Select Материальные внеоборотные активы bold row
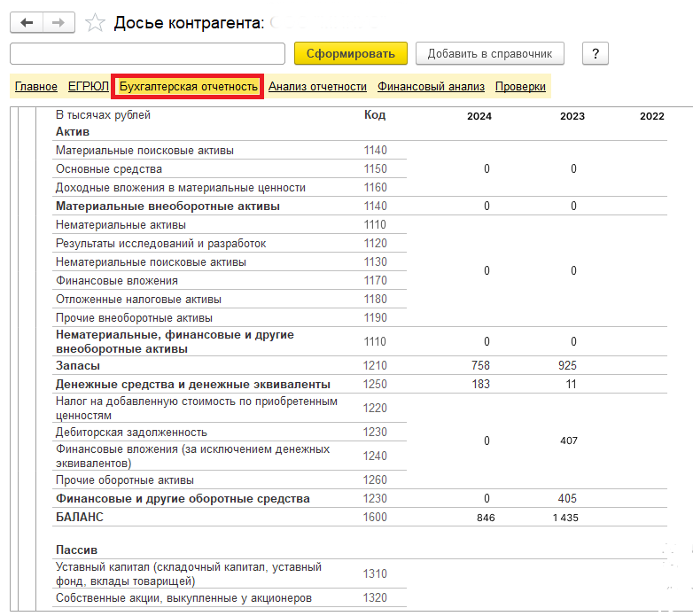The width and height of the screenshot is (693, 616). (x=167, y=206)
